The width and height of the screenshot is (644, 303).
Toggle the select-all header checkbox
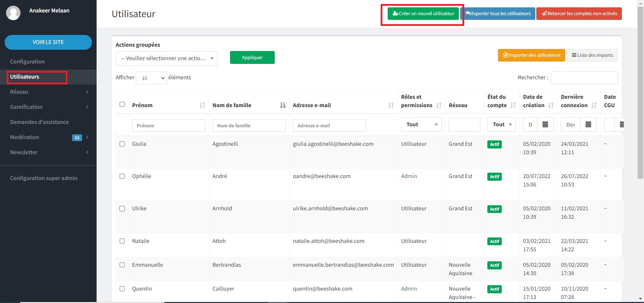[122, 104]
